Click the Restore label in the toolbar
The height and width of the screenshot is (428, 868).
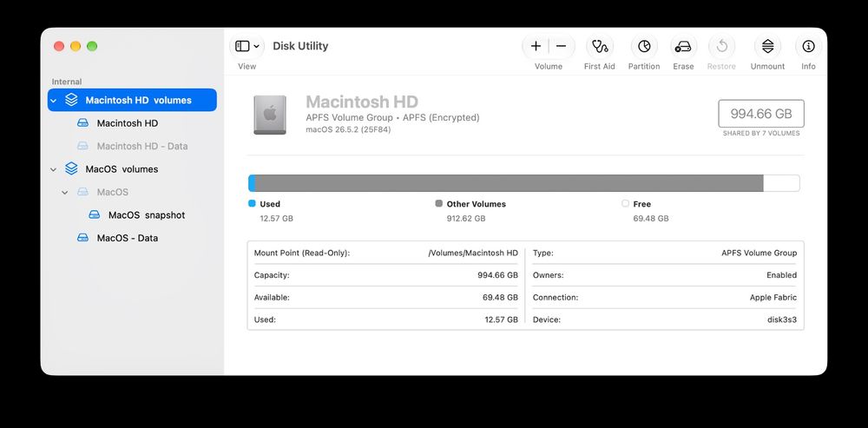click(x=721, y=67)
